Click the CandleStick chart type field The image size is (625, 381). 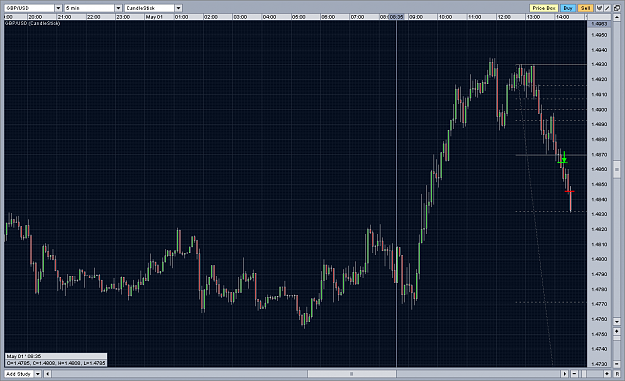(x=150, y=8)
